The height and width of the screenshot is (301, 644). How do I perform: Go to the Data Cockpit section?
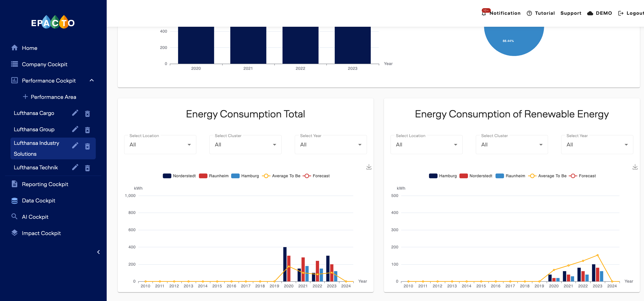click(39, 201)
